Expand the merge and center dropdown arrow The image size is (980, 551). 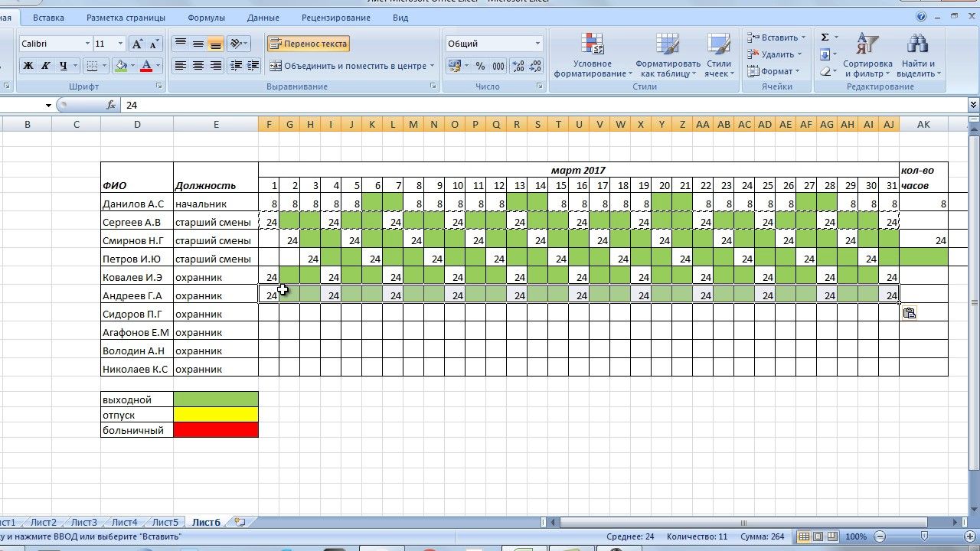(432, 66)
